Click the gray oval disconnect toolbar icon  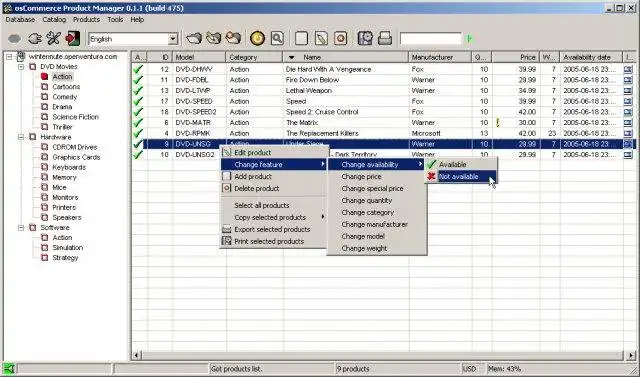tap(14, 39)
